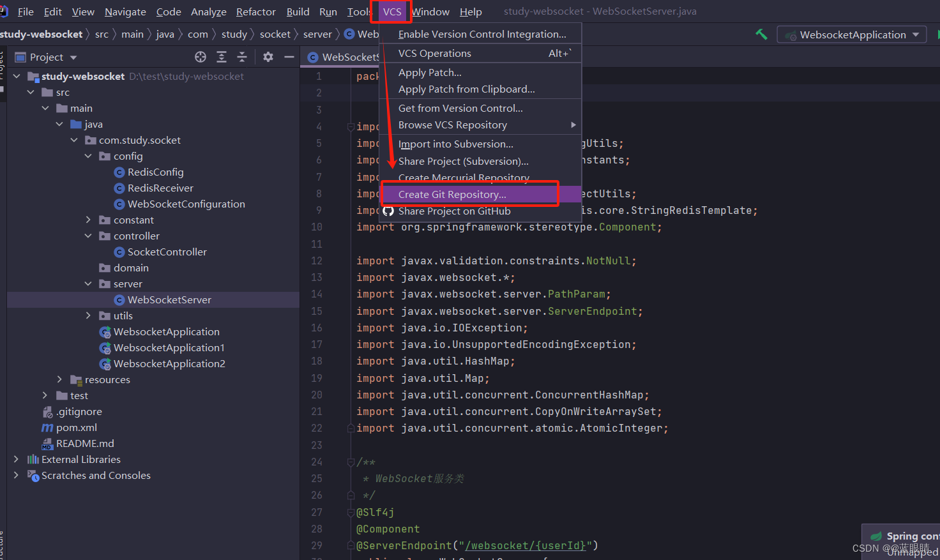Collapse the server package
This screenshot has height=560, width=940.
coord(88,284)
